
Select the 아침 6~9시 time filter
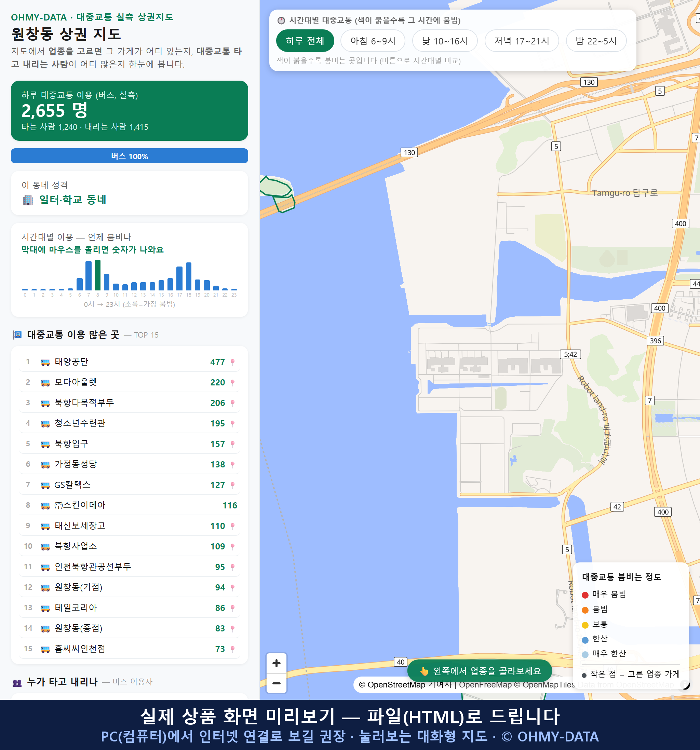(x=373, y=41)
